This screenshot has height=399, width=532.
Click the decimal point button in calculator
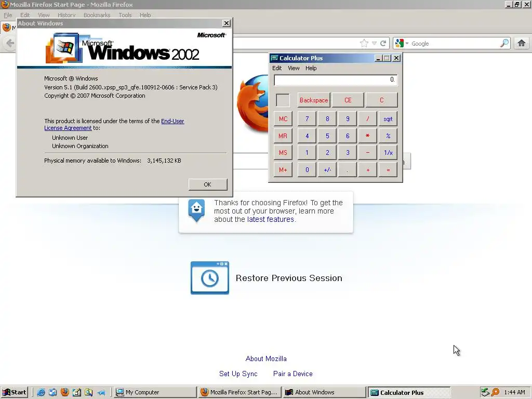pyautogui.click(x=348, y=170)
